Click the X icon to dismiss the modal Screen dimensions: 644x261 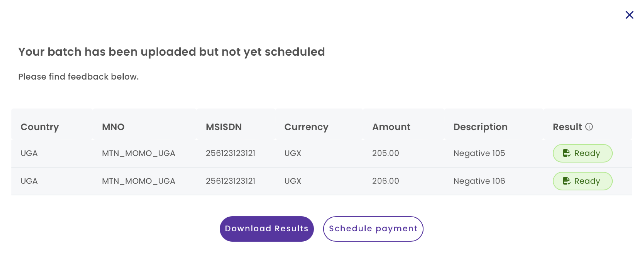click(629, 15)
